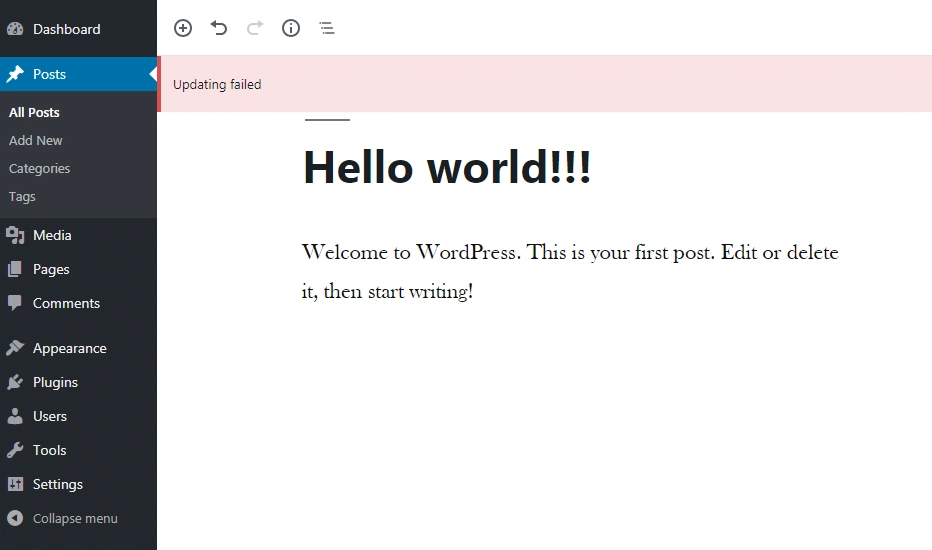This screenshot has width=932, height=550.
Task: Click the Add block plus icon
Action: [x=183, y=28]
